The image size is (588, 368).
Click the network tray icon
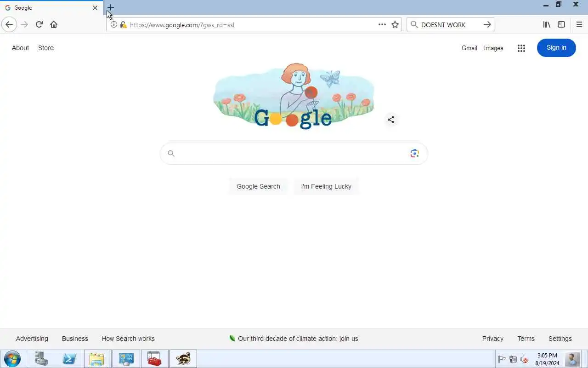[513, 360]
